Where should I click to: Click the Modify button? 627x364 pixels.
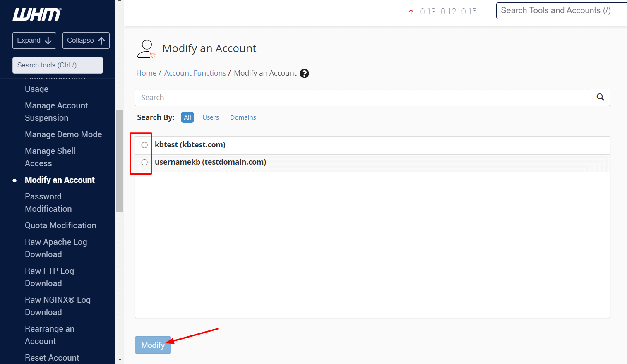tap(152, 345)
